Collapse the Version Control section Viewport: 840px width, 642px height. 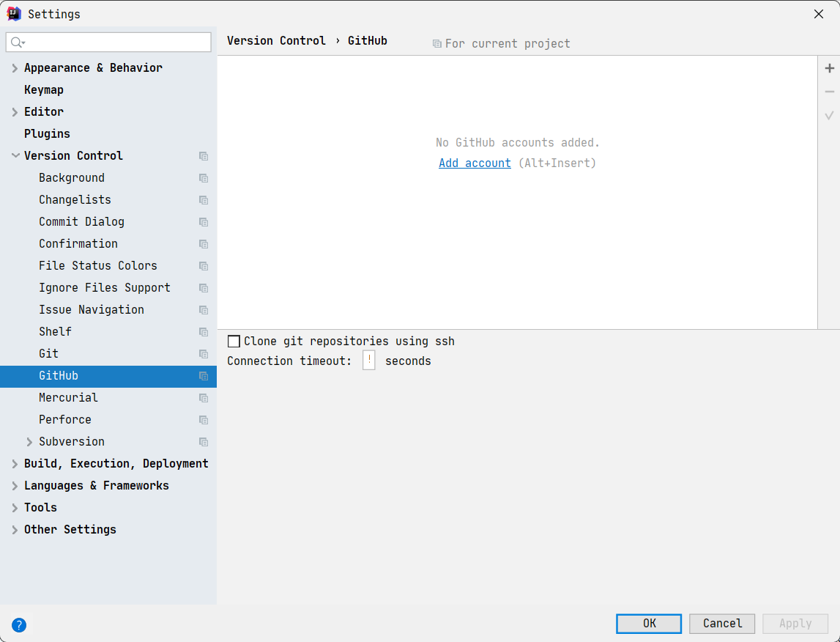coord(15,155)
